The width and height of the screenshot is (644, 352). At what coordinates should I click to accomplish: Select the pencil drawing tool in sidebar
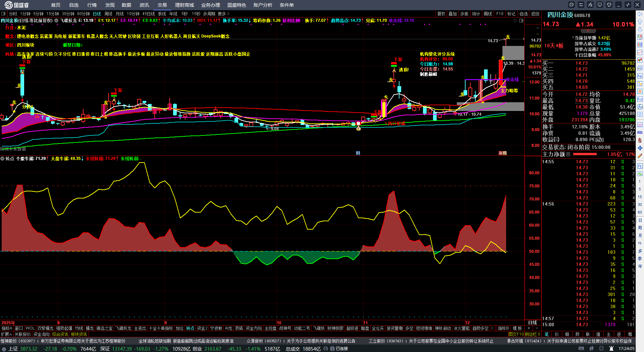(x=640, y=156)
